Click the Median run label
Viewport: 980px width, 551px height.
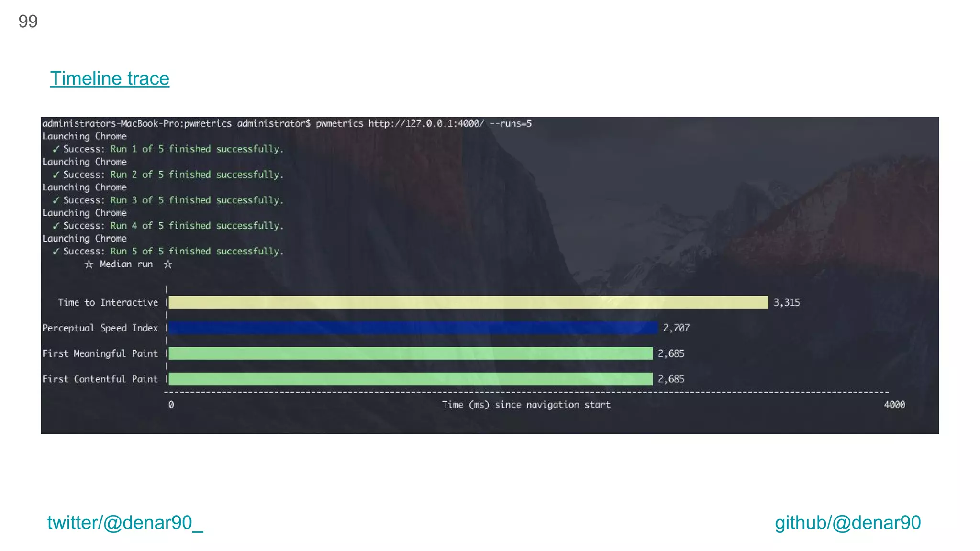(x=126, y=264)
